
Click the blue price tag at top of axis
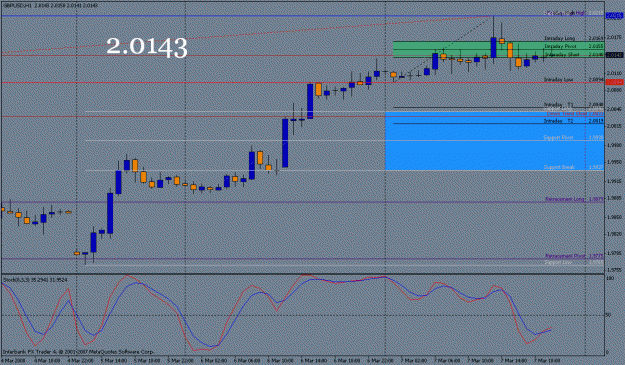[614, 16]
